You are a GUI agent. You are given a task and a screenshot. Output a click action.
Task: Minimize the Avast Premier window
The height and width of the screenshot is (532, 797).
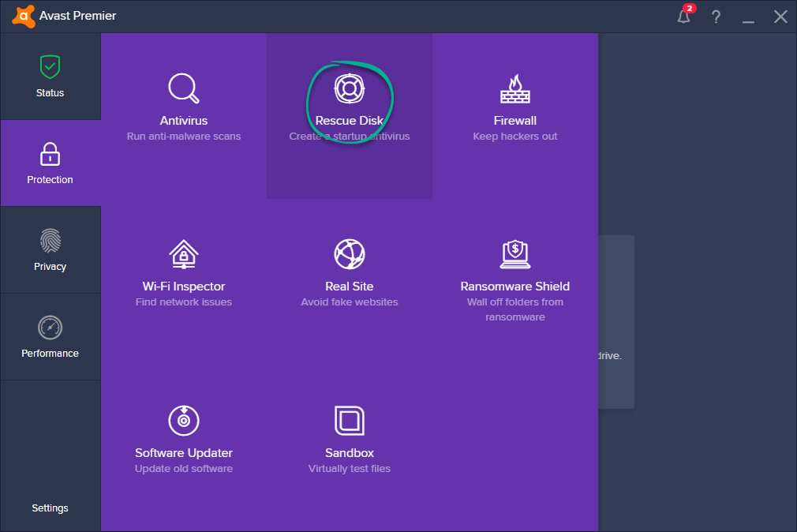coord(748,17)
